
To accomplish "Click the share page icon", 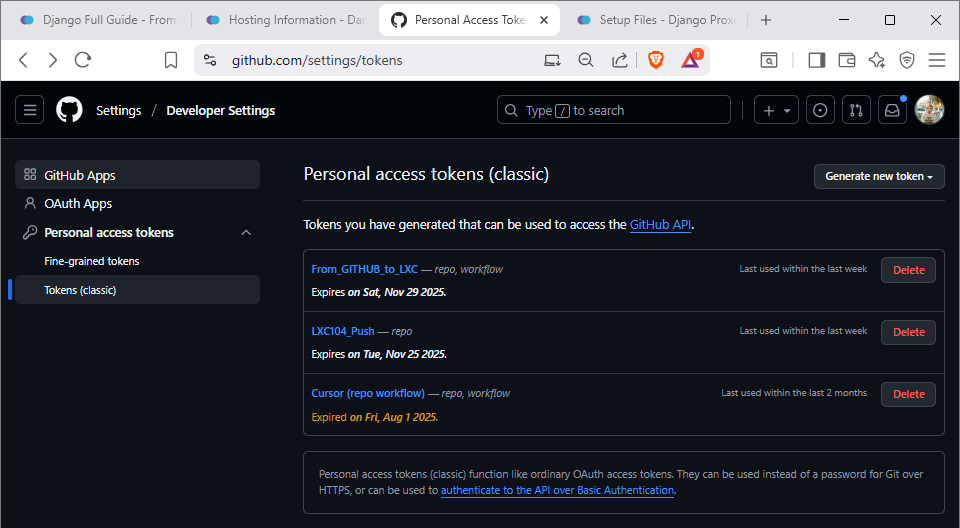I will point(620,60).
